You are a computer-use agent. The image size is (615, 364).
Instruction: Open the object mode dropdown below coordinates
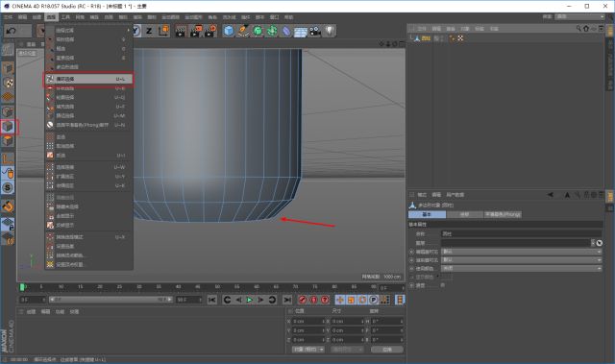click(307, 349)
